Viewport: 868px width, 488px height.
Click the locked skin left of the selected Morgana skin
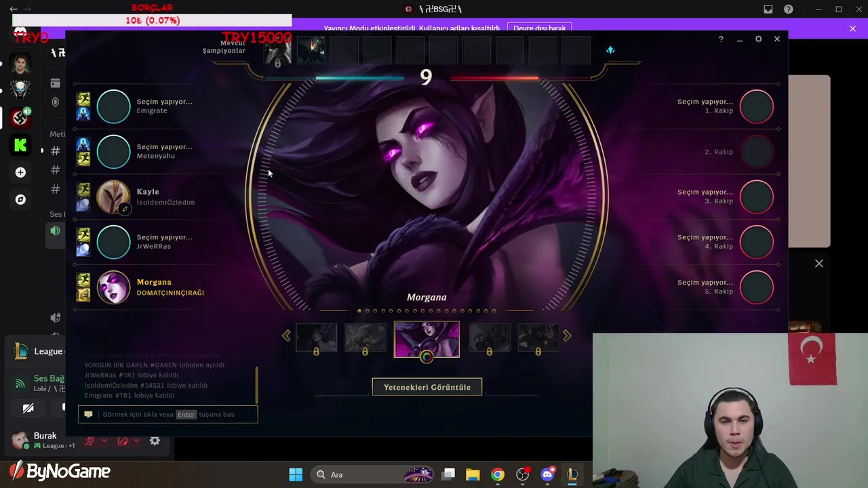(365, 338)
